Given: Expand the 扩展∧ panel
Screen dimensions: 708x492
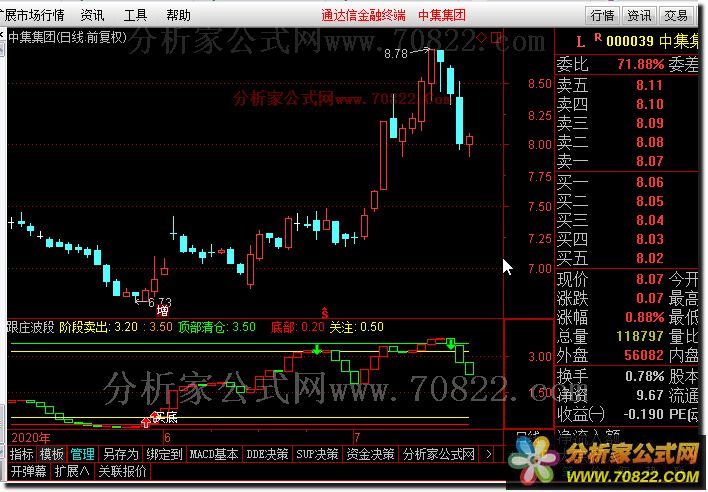Looking at the screenshot, I should point(72,471).
